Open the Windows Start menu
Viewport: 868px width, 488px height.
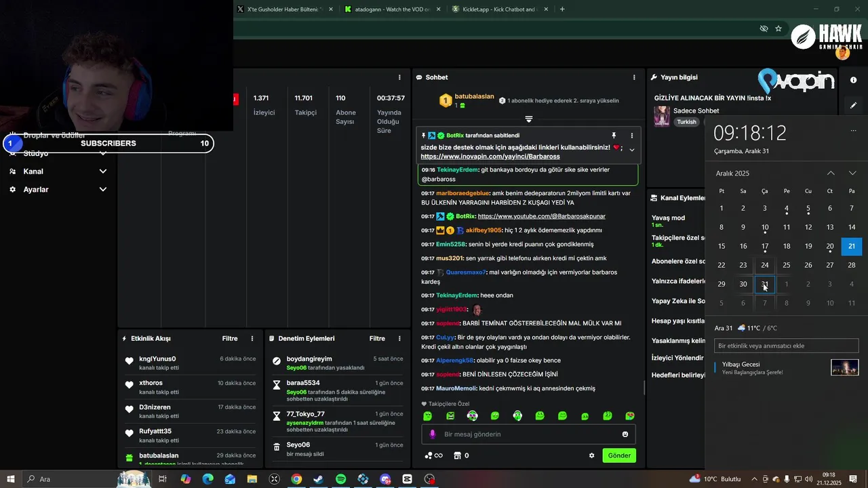[10, 479]
